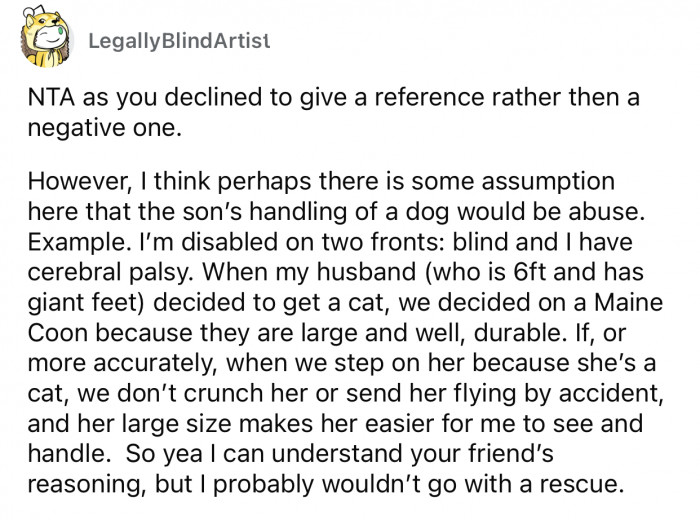Click the words "giant feet)"

click(x=88, y=302)
